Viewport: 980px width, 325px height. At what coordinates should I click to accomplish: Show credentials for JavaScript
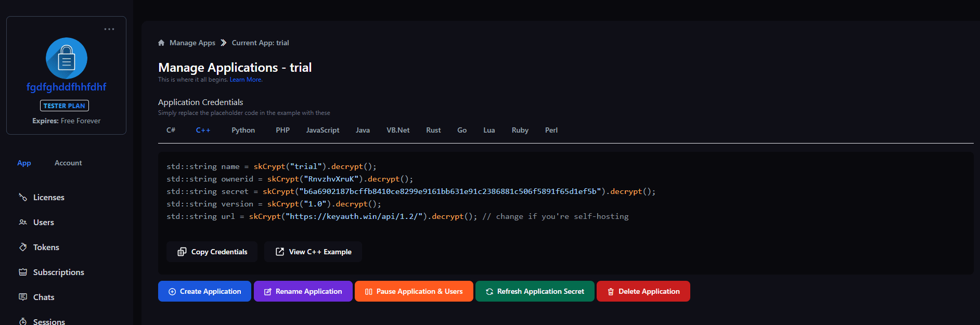(323, 130)
